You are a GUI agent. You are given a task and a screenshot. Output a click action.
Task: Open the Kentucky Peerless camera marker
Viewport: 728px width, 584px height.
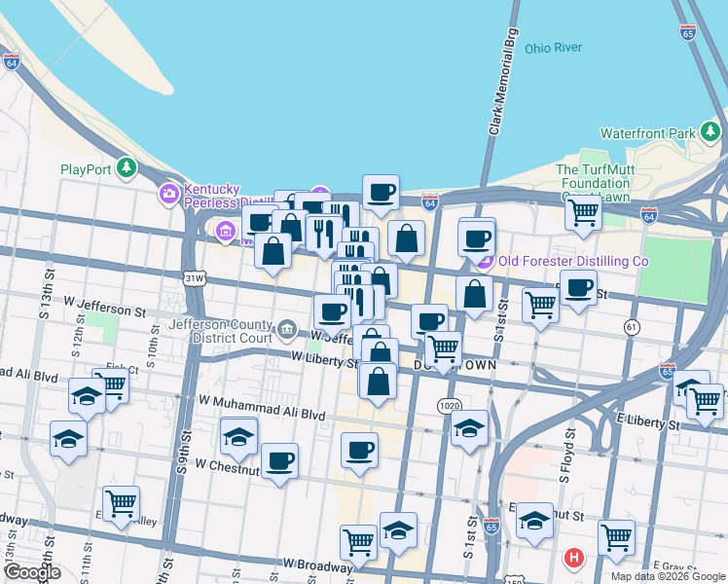coord(169,194)
